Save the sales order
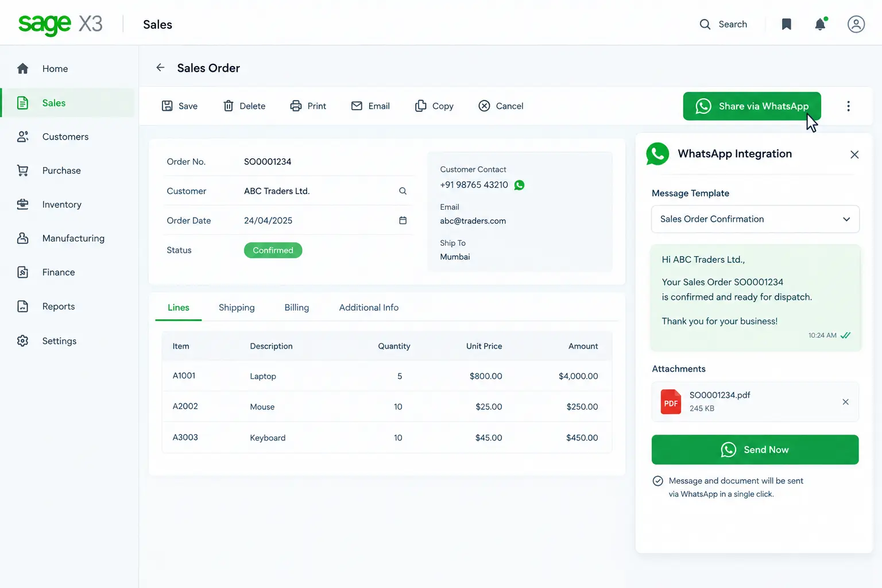Viewport: 882px width, 588px height. pos(179,106)
